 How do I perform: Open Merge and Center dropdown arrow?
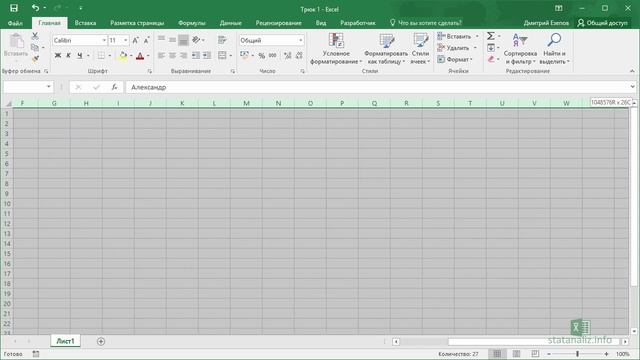tap(231, 56)
